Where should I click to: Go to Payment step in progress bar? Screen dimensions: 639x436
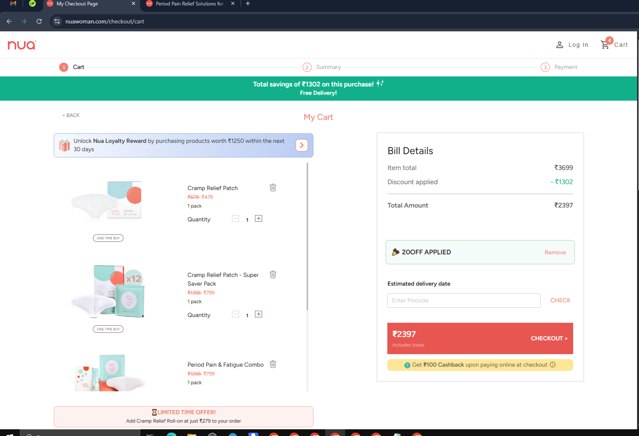[x=559, y=67]
